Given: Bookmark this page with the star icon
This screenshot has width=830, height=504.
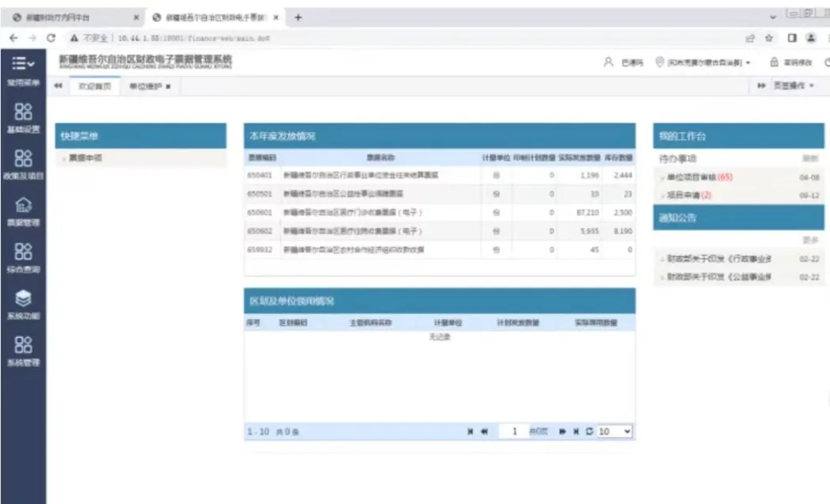Looking at the screenshot, I should tap(770, 37).
